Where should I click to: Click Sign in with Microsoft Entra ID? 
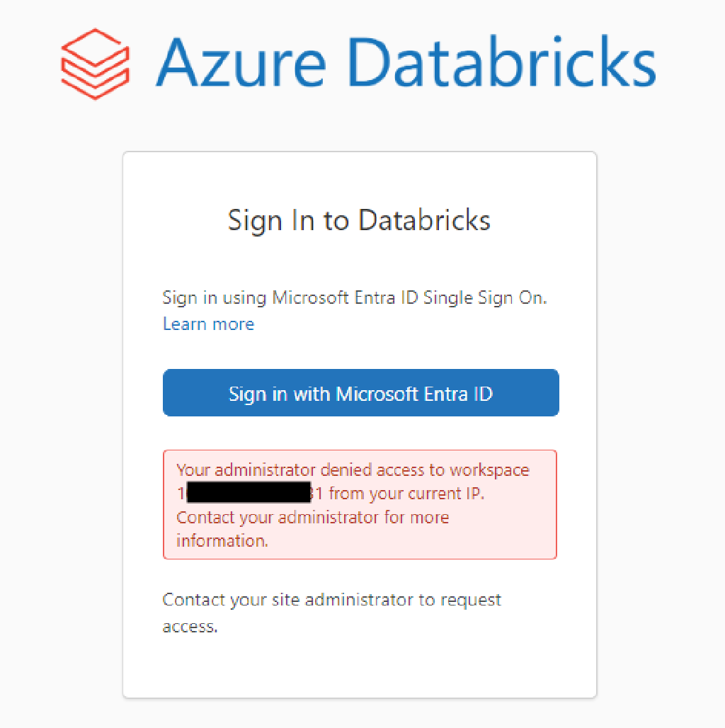[360, 392]
